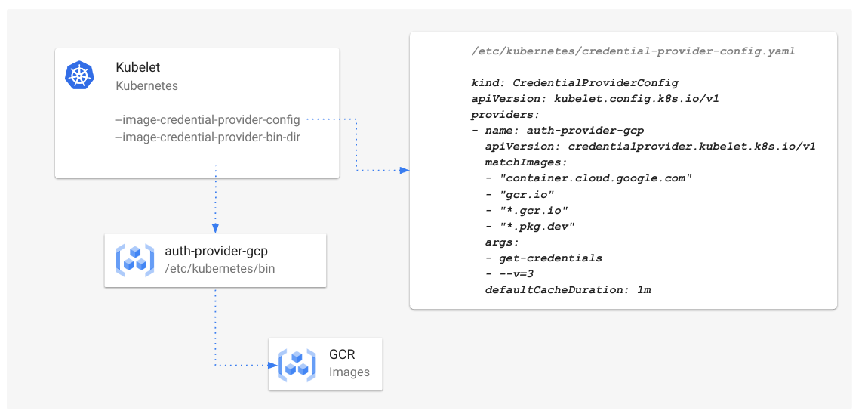
Task: Click the --image-credential-provider-config flag
Action: (x=208, y=119)
